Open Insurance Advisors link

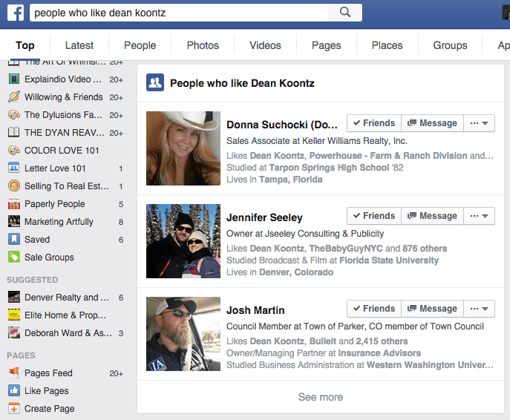(x=379, y=353)
